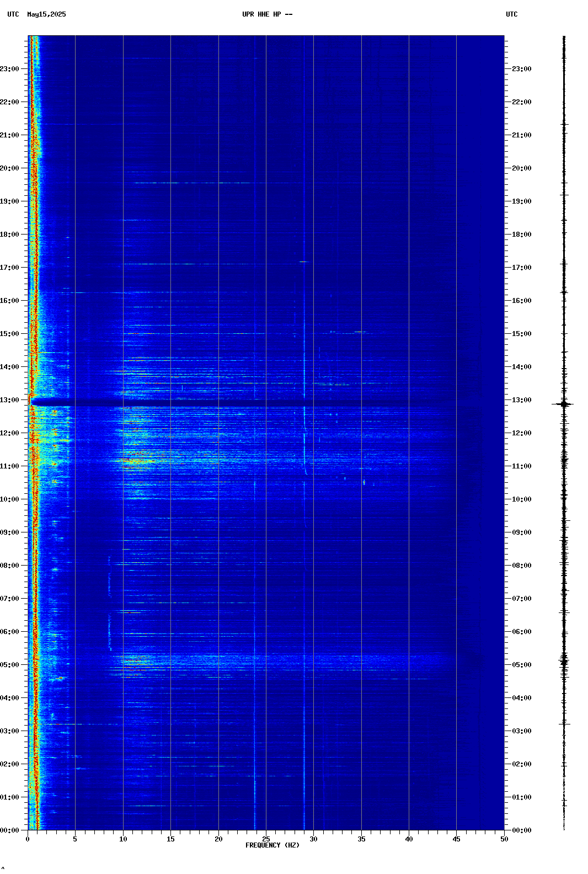Click the right-axis 22:00 time label

[x=522, y=102]
